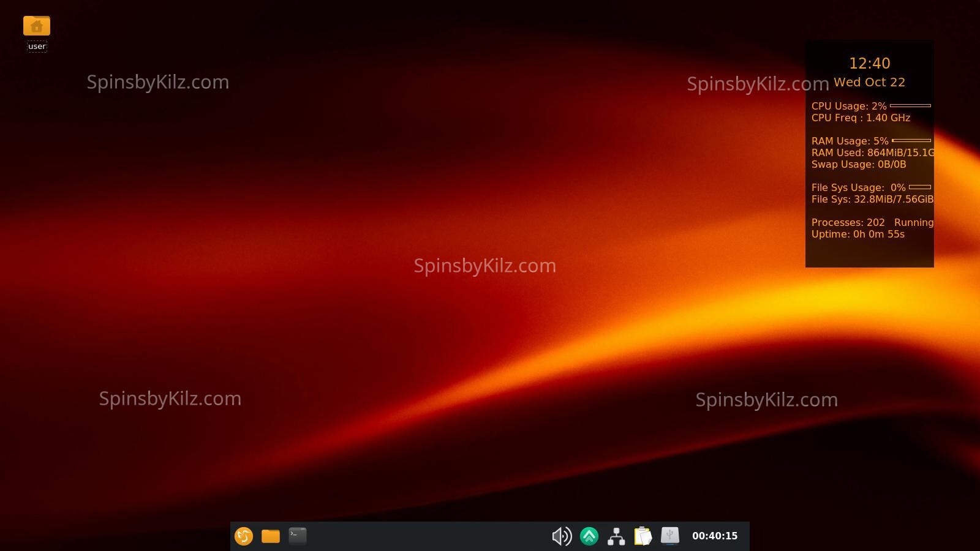Click the network connections tray icon

point(616,536)
